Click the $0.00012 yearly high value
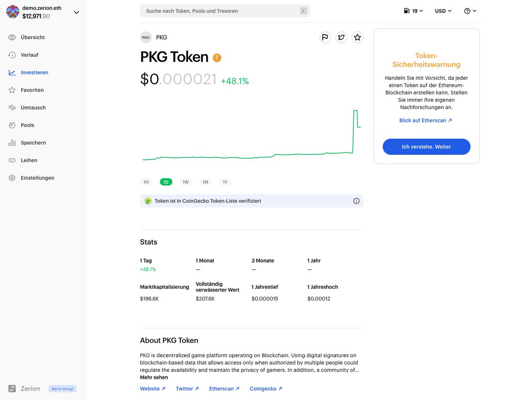This screenshot has width=532, height=400. coord(319,298)
